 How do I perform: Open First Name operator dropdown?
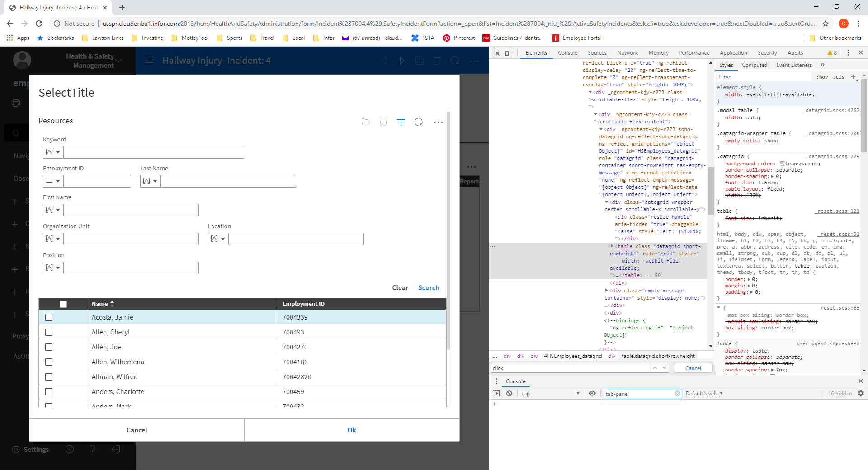point(53,210)
